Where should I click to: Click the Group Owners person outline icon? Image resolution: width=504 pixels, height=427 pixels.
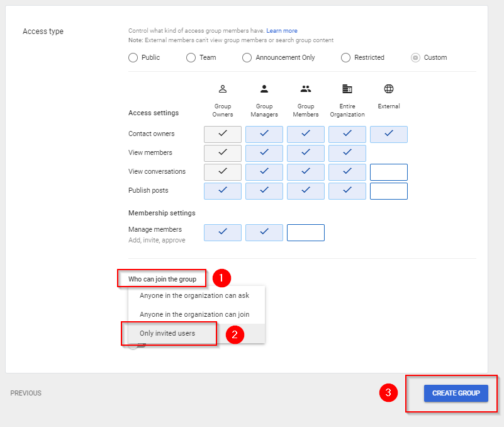point(222,89)
